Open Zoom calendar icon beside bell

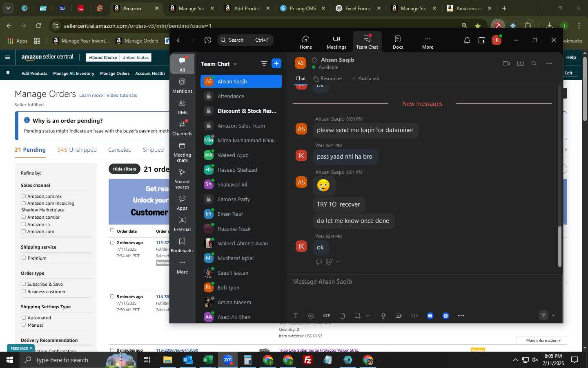[482, 40]
